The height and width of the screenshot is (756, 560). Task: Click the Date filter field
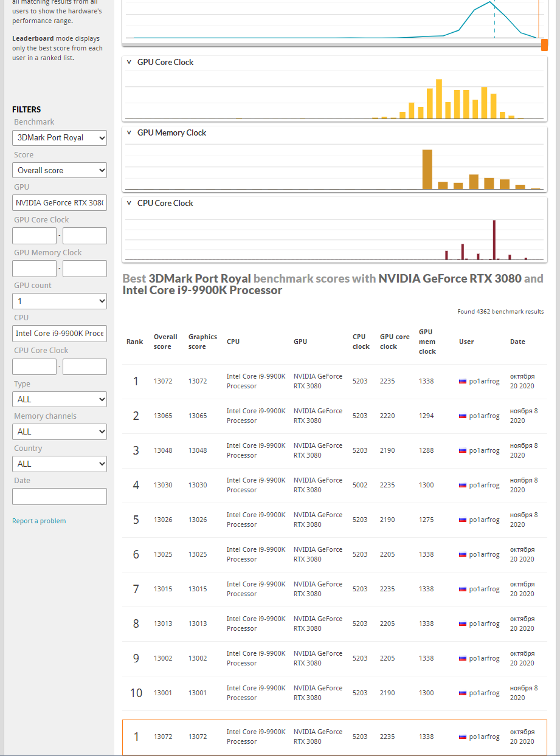click(x=60, y=497)
